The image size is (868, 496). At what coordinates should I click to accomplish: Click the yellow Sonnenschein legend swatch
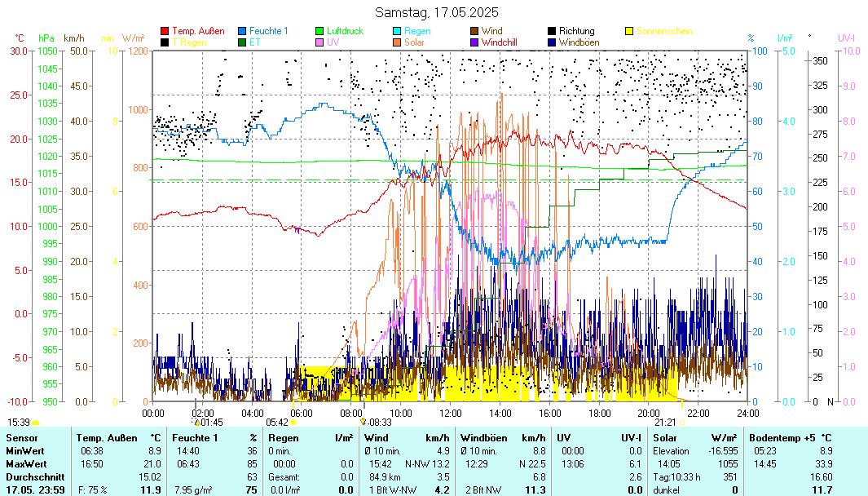(x=630, y=31)
